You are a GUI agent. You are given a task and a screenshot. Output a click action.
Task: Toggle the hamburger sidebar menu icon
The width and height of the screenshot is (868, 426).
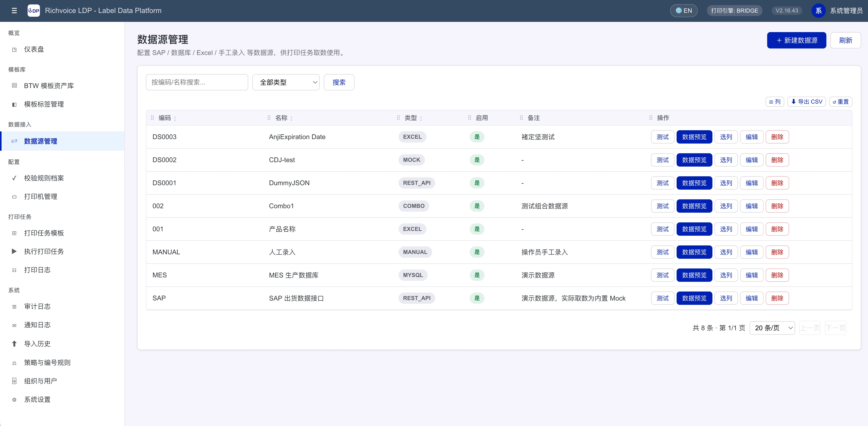point(14,11)
